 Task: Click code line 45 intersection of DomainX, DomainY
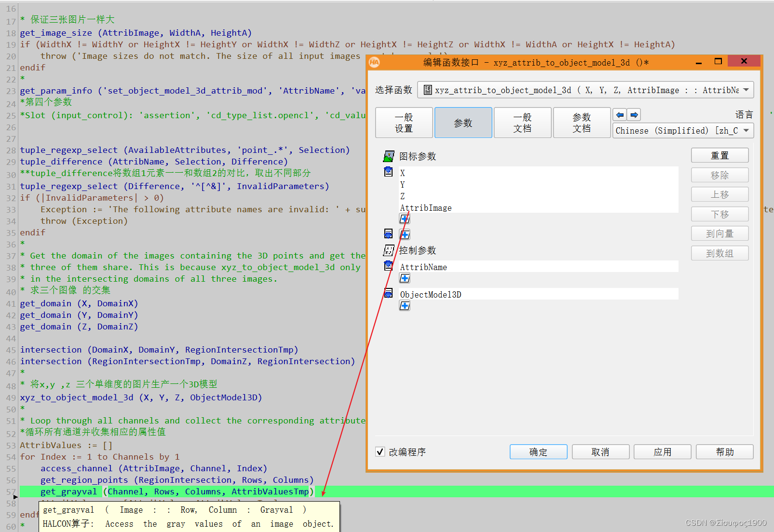(159, 350)
